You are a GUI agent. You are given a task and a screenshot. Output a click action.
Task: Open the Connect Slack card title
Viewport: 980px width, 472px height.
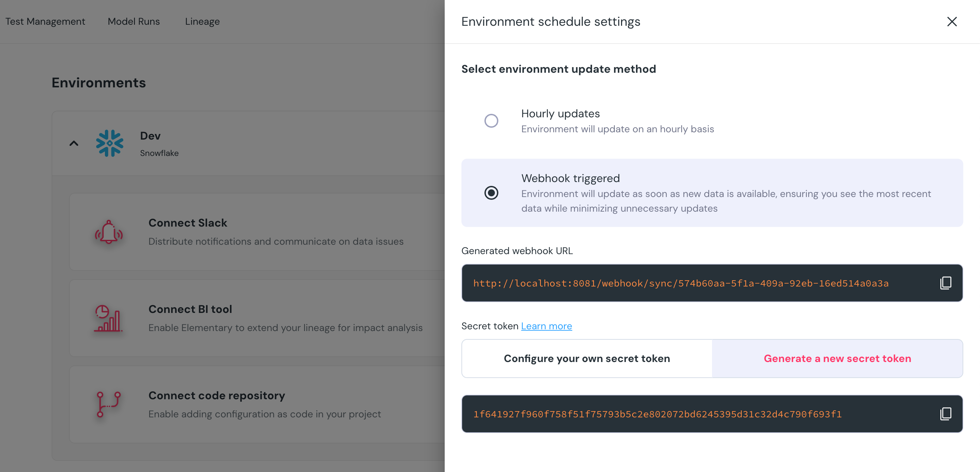point(187,223)
